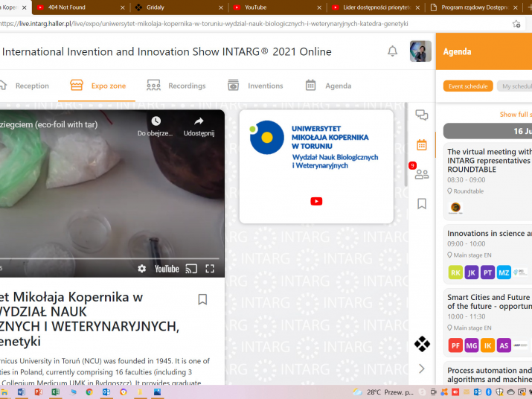The image size is (532, 399).
Task: Open YouTube video settings gear
Action: tap(142, 269)
